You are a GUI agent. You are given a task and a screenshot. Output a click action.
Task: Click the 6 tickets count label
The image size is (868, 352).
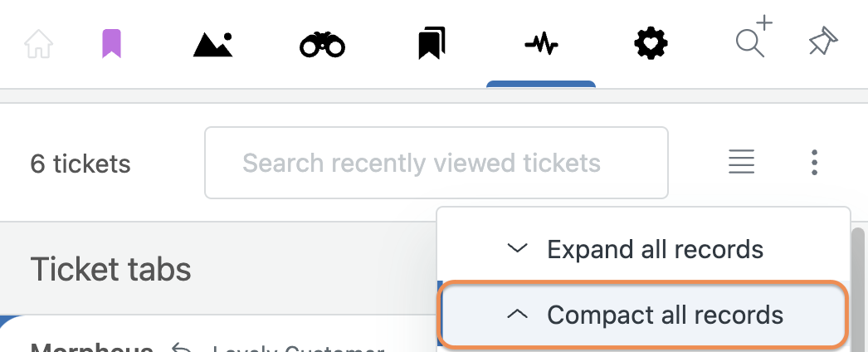click(80, 164)
